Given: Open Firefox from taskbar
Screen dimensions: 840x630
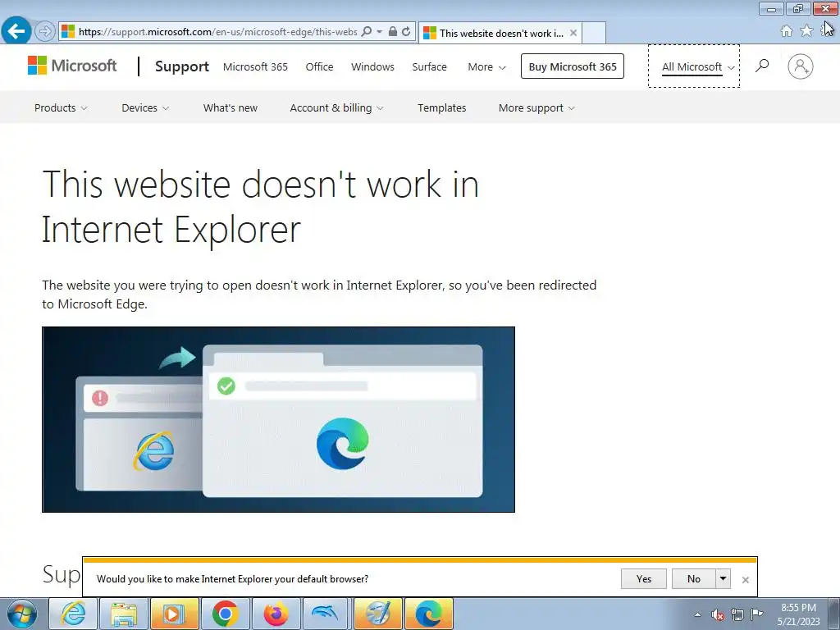Looking at the screenshot, I should point(276,614).
